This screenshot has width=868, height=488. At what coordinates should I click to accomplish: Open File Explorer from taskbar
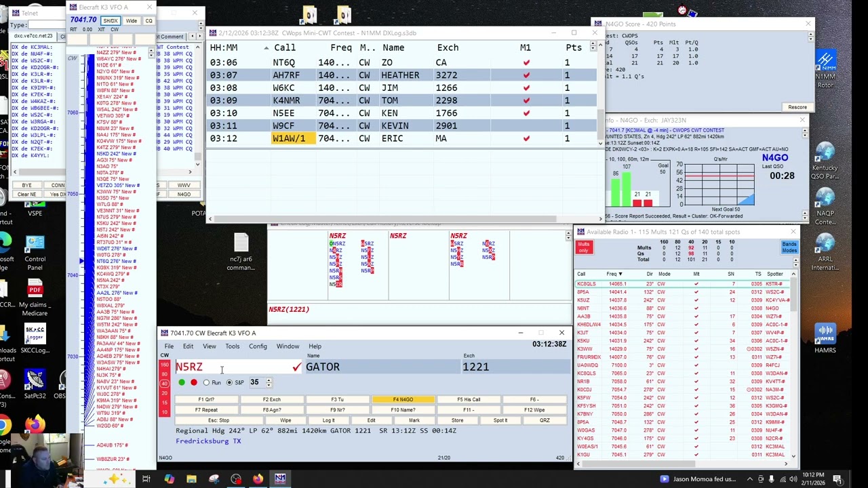coord(191,479)
